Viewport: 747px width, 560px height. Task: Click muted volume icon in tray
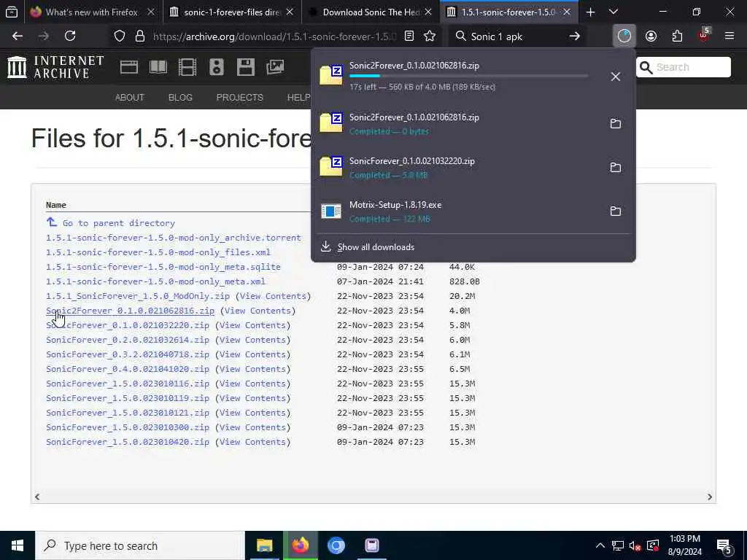[x=635, y=545]
